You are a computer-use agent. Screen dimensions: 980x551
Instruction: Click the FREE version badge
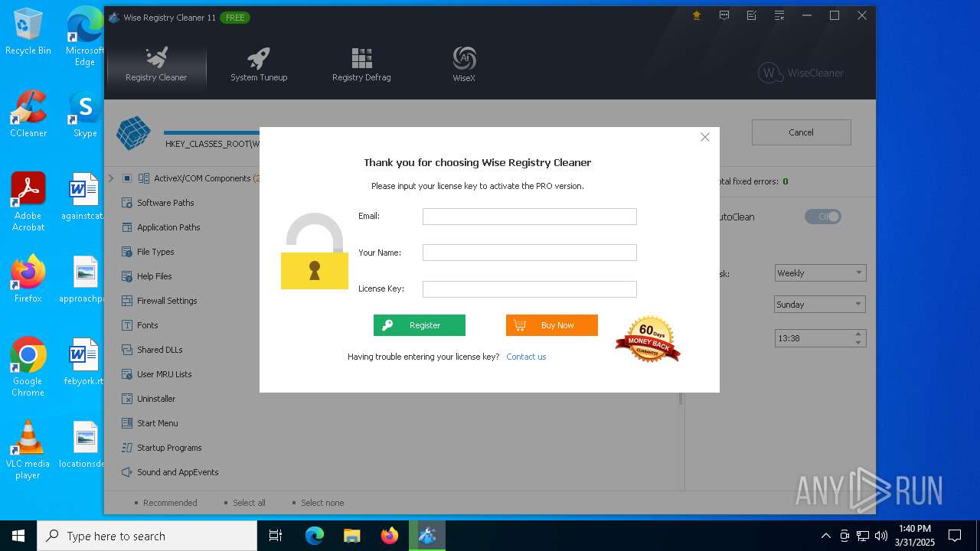click(235, 17)
